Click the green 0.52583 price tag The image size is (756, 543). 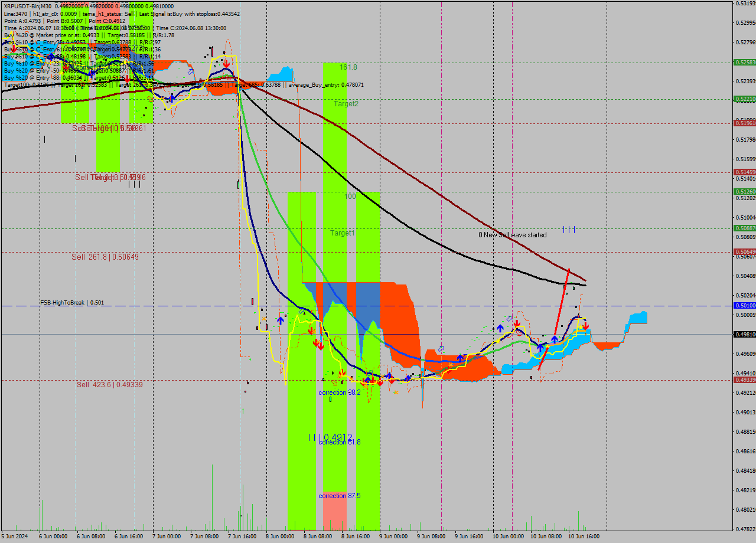(x=744, y=62)
